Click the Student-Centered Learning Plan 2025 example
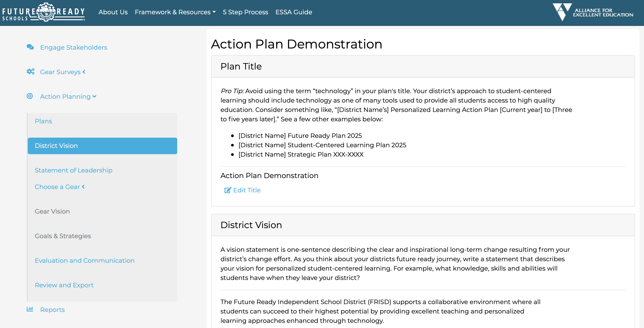The width and height of the screenshot is (644, 328). [x=322, y=145]
